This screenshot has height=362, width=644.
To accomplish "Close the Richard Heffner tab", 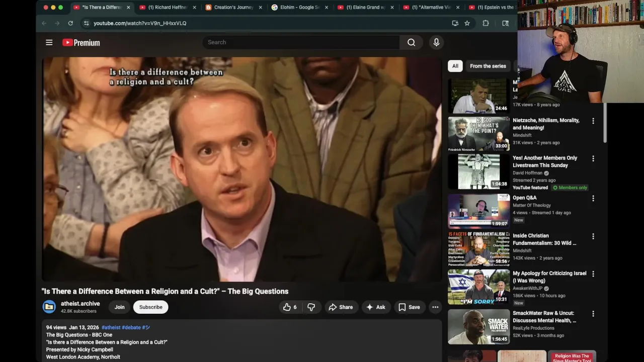I will pos(194,8).
